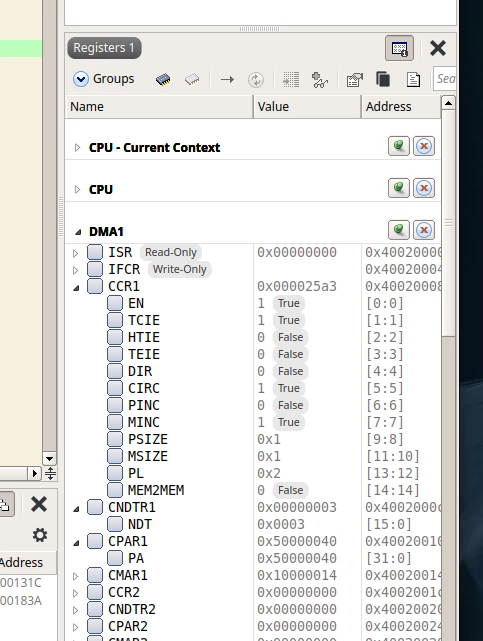This screenshot has height=641, width=483.
Task: Click the right arrow toolbar icon
Action: point(227,79)
